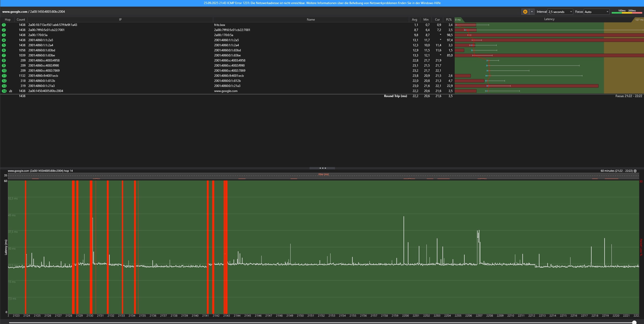Screen dimensions: 644x324
Task: Sort by the PL% column header
Action: coord(449,20)
